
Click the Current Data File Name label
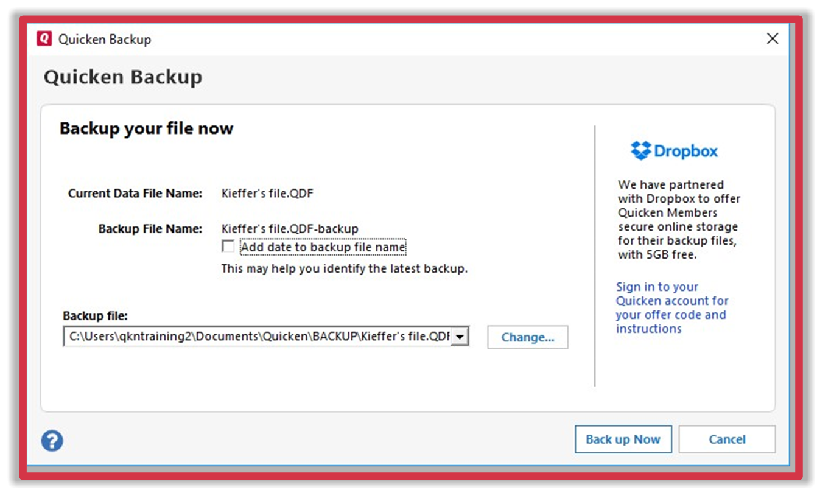pos(135,194)
